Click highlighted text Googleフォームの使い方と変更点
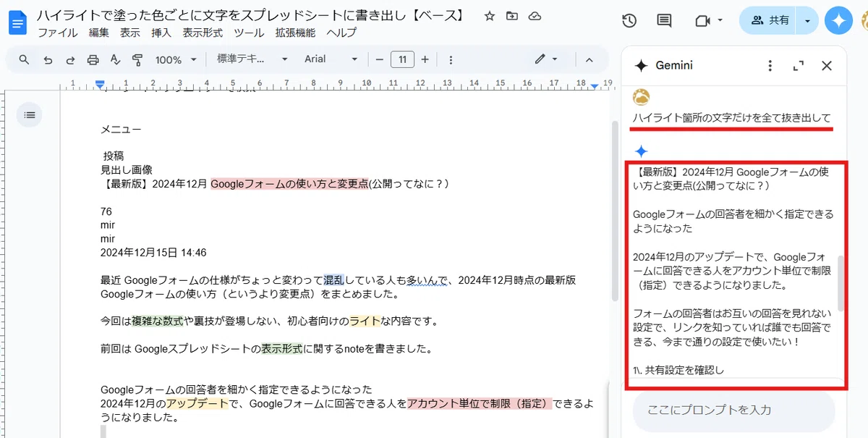The width and height of the screenshot is (868, 438). coord(289,184)
